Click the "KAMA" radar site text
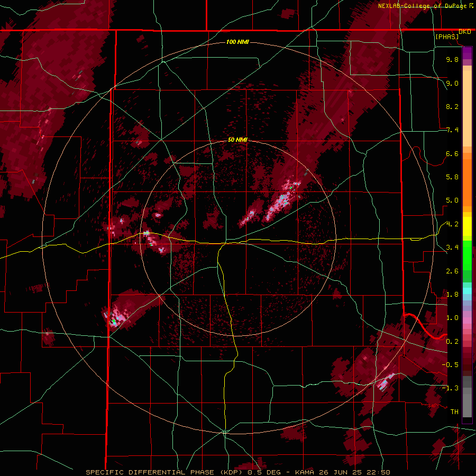 (x=305, y=472)
